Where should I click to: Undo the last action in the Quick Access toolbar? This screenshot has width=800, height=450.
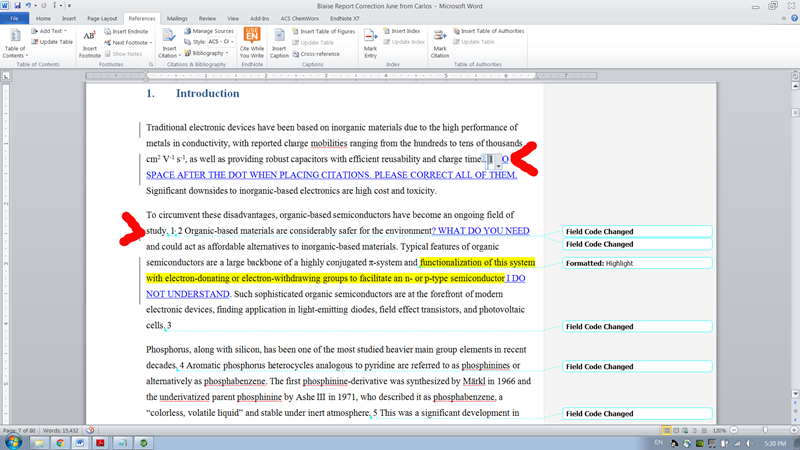click(x=28, y=6)
